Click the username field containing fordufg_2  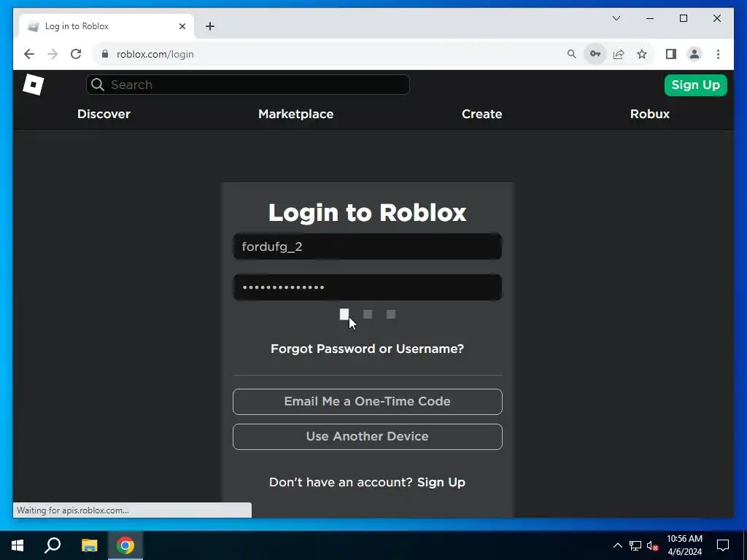[368, 246]
